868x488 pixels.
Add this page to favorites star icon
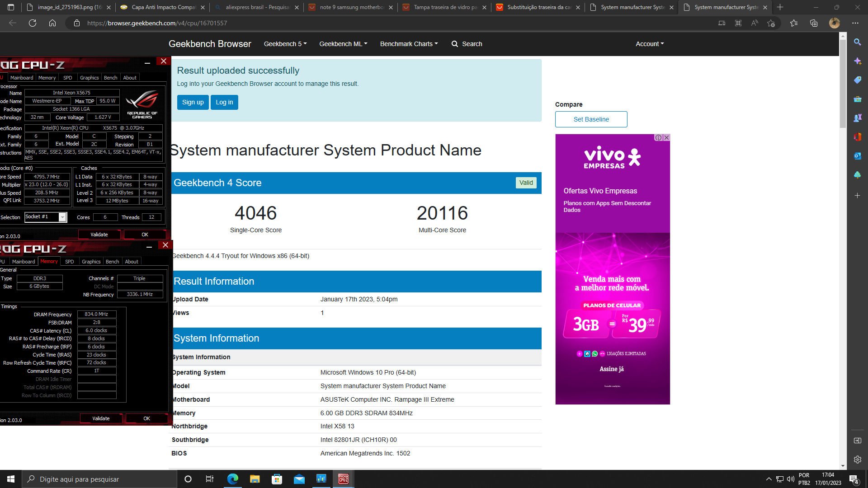[771, 23]
